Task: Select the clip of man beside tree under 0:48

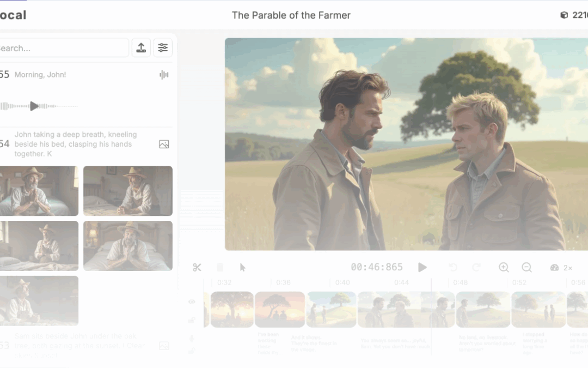Action: (x=483, y=310)
